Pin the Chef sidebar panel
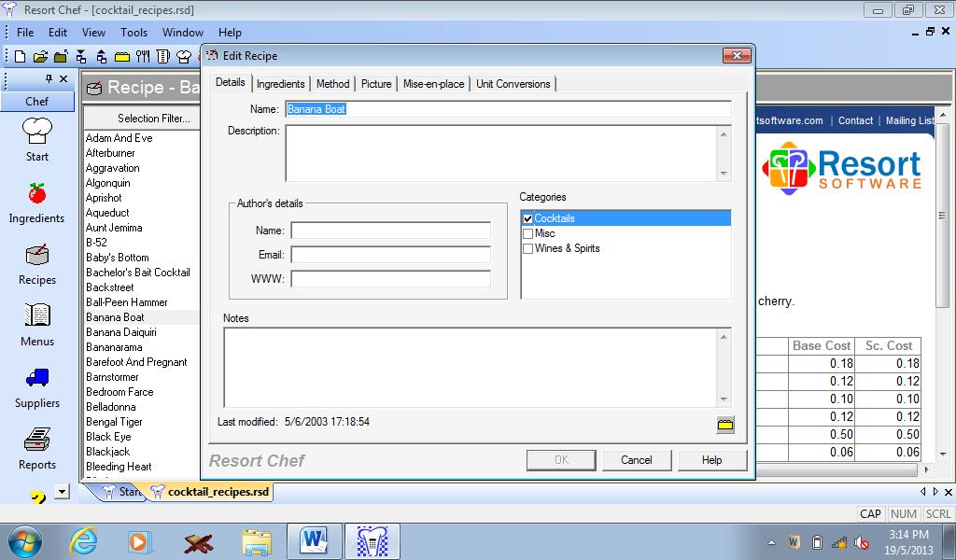956x560 pixels. point(49,78)
